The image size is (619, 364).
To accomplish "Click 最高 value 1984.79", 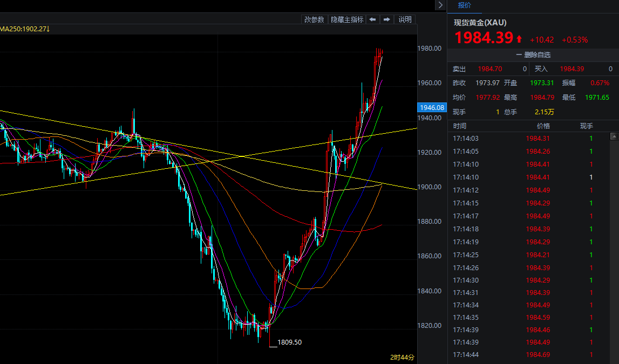I will point(542,98).
